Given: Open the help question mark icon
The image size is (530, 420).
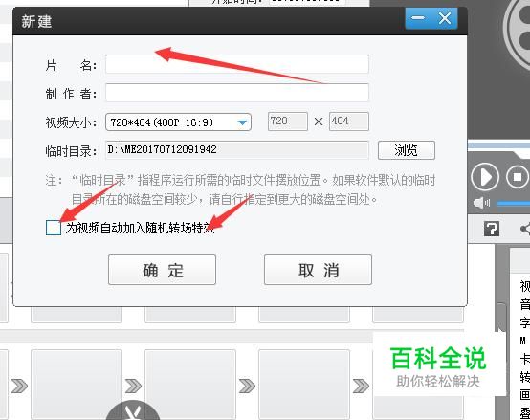Looking at the screenshot, I should [x=491, y=229].
